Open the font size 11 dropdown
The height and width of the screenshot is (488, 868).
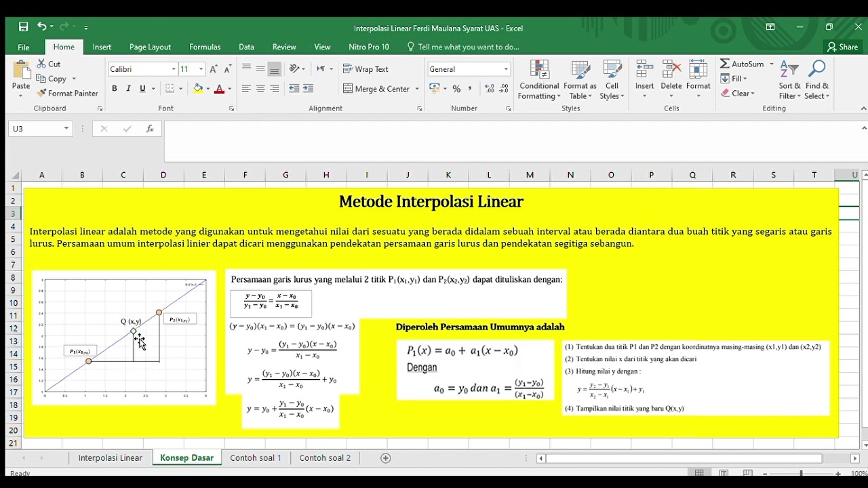coord(201,69)
